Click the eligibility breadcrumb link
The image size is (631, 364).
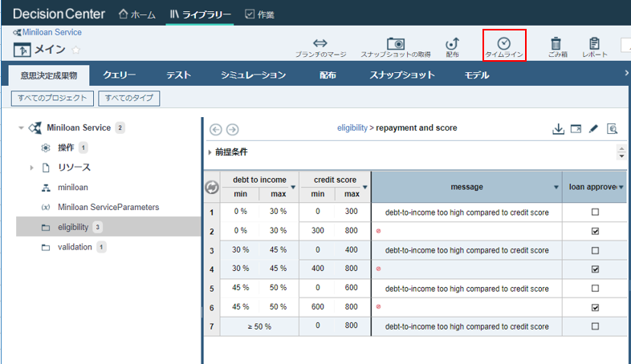coord(352,127)
